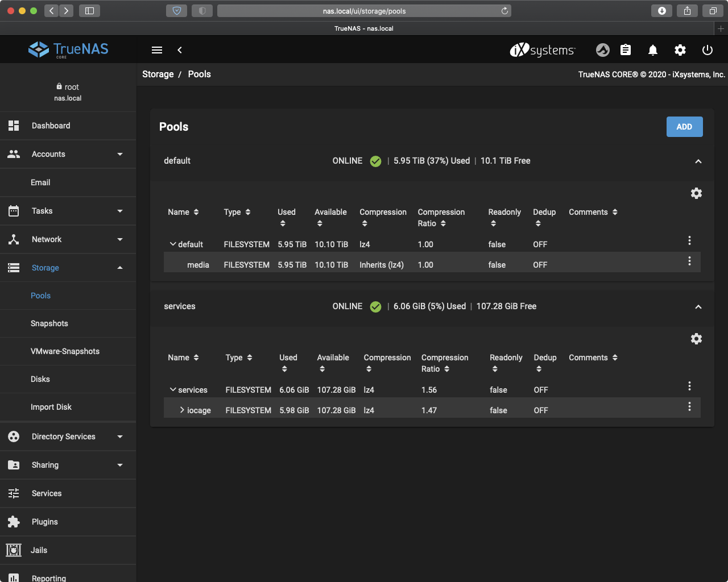Expand the Tasks menu
Image resolution: width=728 pixels, height=582 pixels.
click(68, 211)
